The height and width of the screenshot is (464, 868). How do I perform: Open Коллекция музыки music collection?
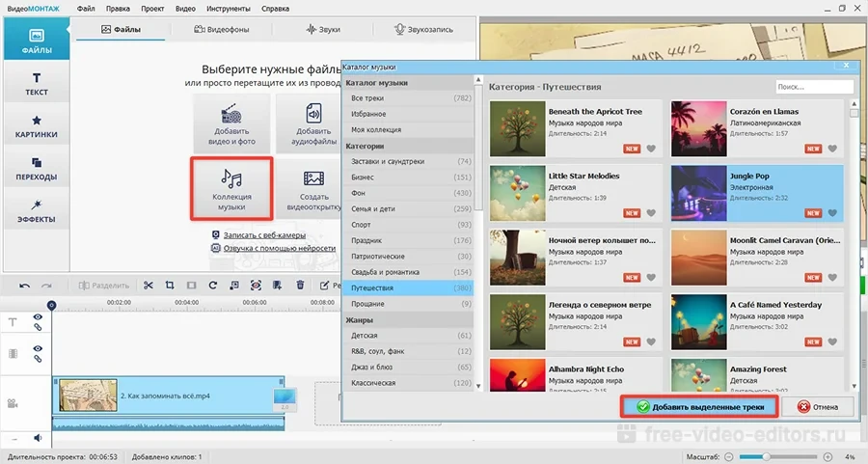[x=231, y=188]
